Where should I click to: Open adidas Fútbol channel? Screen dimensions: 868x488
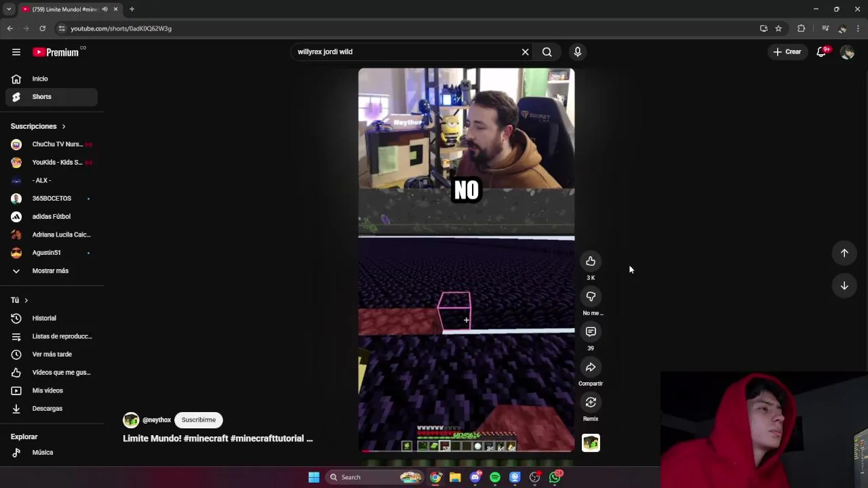pyautogui.click(x=52, y=217)
